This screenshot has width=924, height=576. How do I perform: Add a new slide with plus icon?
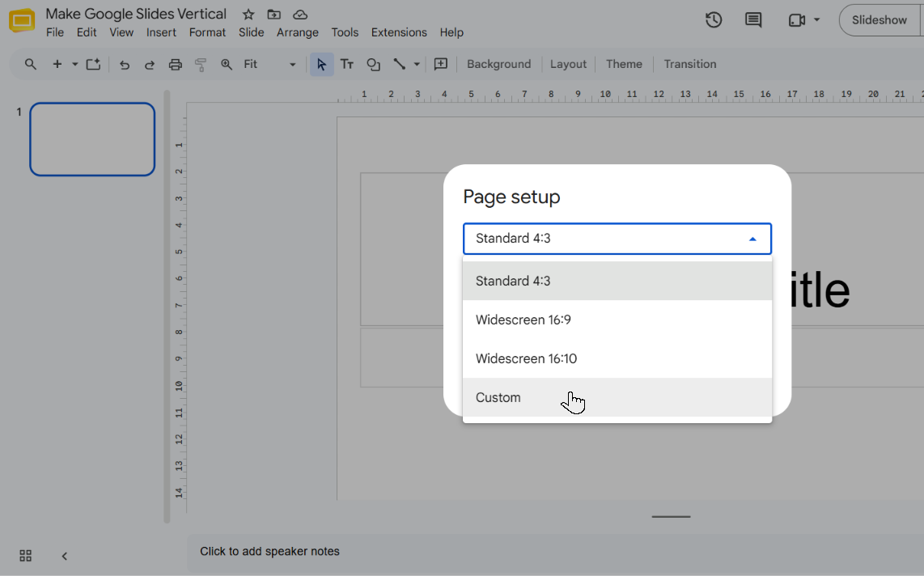tap(57, 64)
